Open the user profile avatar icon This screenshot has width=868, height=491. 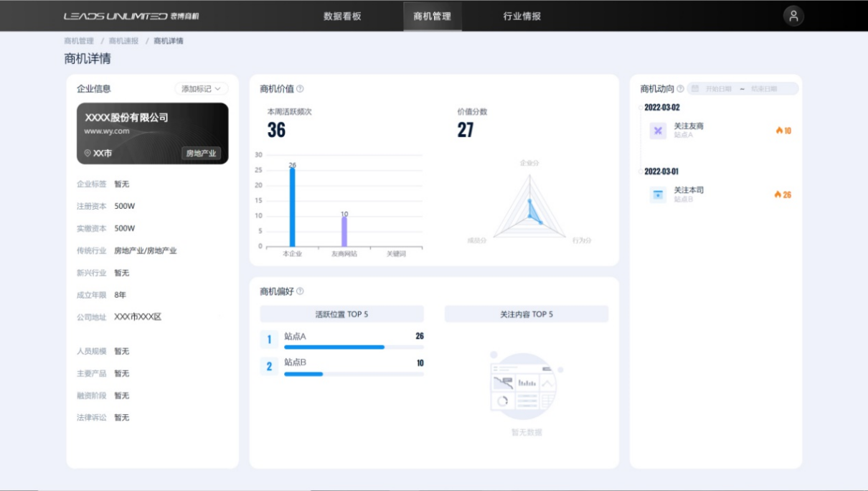[793, 17]
